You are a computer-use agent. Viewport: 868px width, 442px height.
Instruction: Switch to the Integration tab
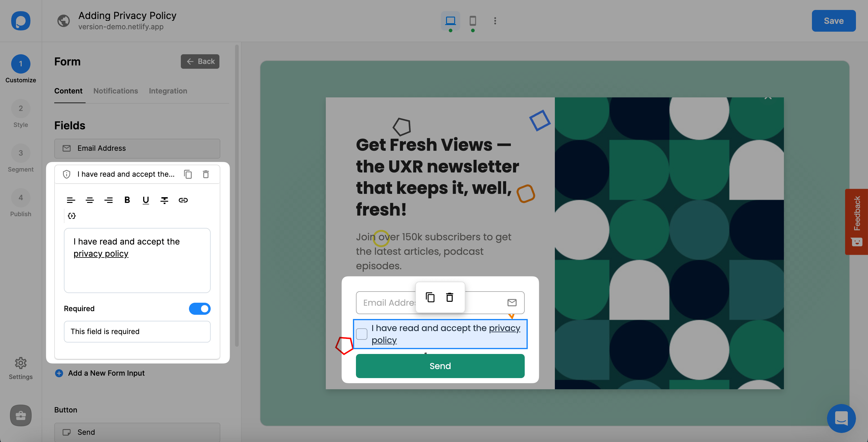(168, 91)
